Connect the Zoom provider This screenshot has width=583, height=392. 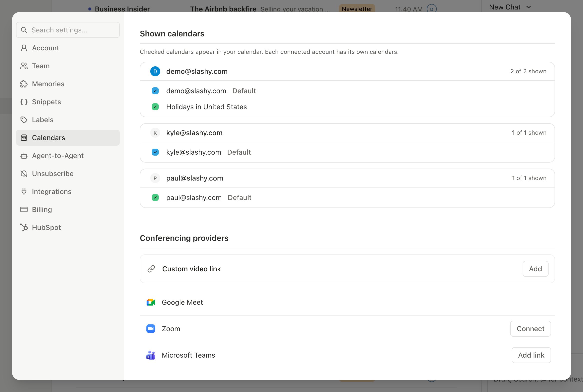tap(530, 329)
